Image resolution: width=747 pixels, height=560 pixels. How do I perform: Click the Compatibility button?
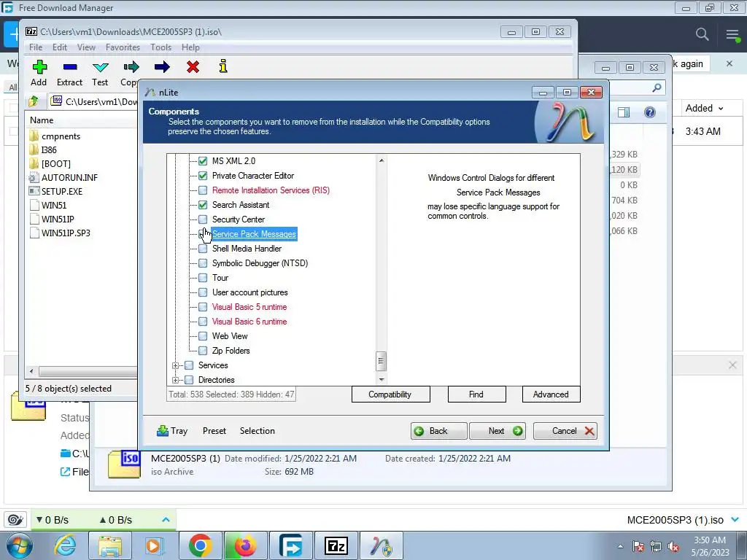(391, 394)
